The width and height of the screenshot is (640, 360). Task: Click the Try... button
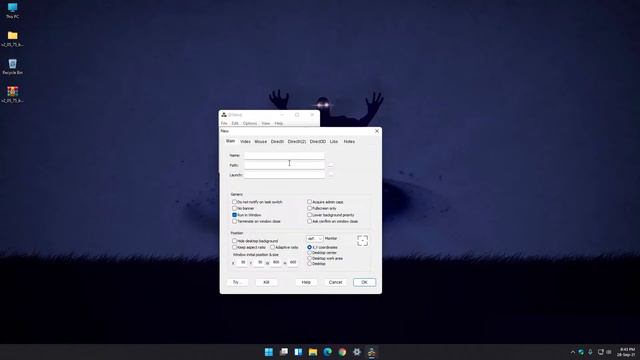tap(238, 282)
